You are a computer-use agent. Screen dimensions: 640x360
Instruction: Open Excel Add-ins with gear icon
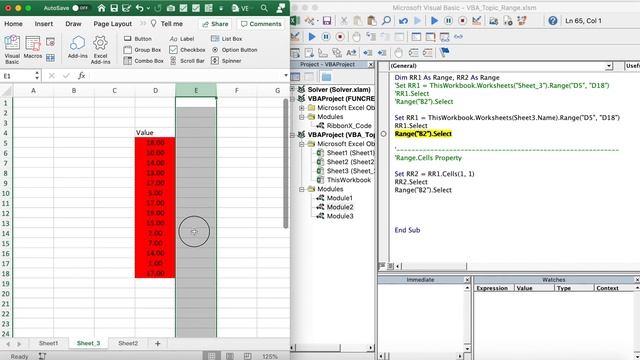100,49
